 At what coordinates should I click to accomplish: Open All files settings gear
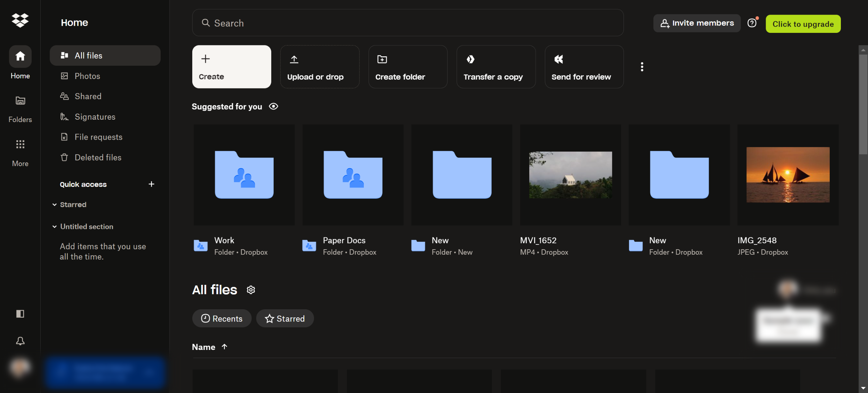click(x=251, y=290)
